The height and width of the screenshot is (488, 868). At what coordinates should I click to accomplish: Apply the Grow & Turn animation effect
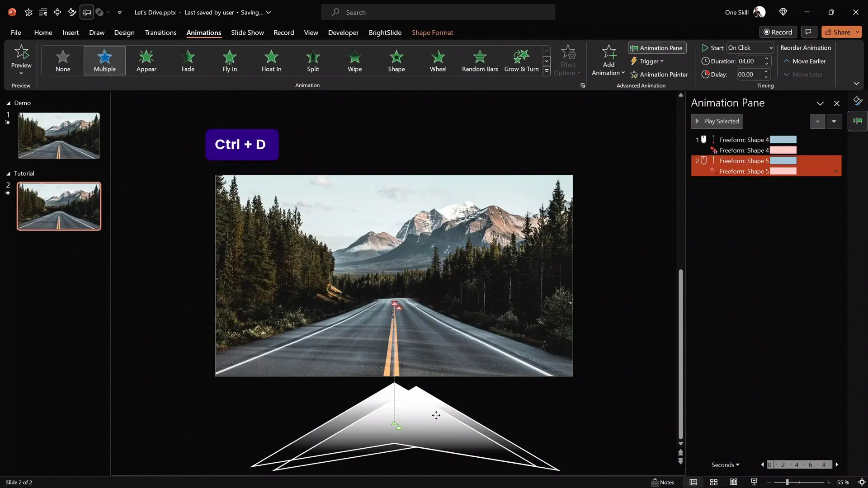(521, 61)
